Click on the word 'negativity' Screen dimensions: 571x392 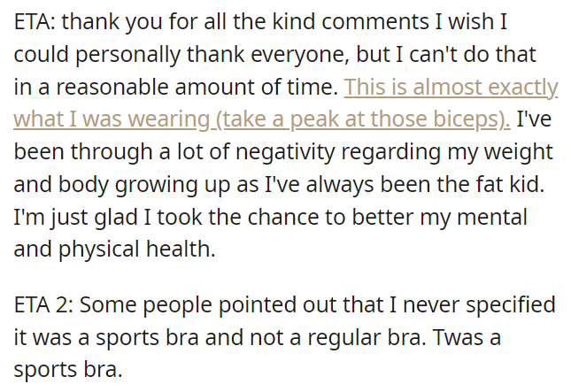point(285,152)
